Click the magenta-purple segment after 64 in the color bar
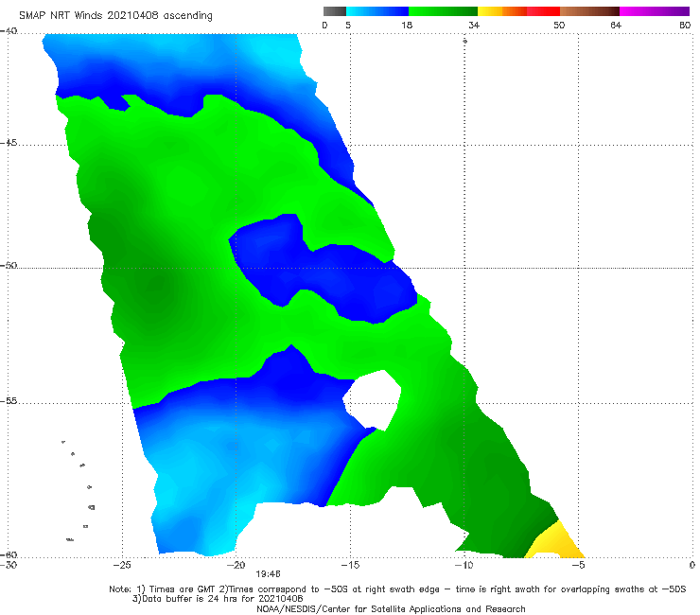Image resolution: width=700 pixels, height=615 pixels. click(x=655, y=11)
